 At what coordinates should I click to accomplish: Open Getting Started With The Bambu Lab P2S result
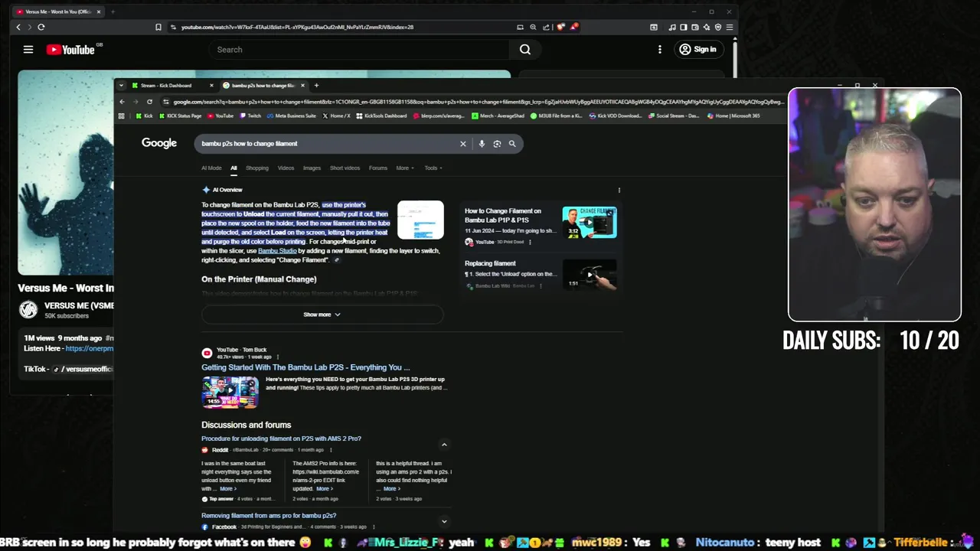click(305, 367)
